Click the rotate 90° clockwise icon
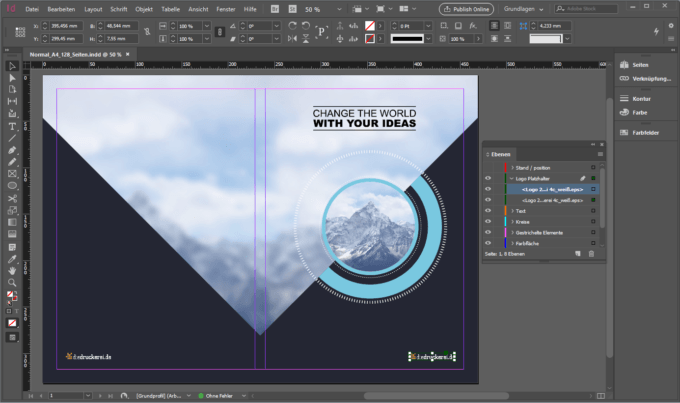The height and width of the screenshot is (403, 680). pyautogui.click(x=293, y=26)
